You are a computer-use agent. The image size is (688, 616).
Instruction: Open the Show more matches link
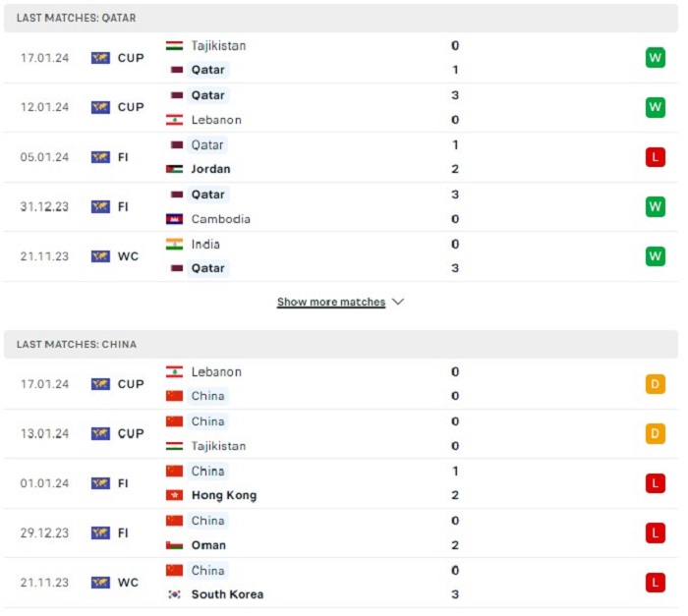(331, 302)
